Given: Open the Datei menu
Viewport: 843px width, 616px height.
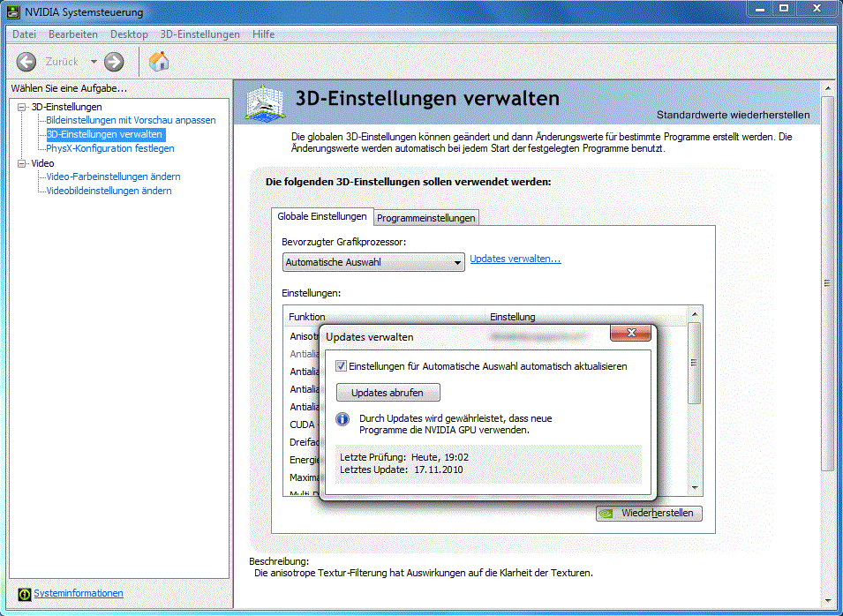Looking at the screenshot, I should tap(24, 34).
